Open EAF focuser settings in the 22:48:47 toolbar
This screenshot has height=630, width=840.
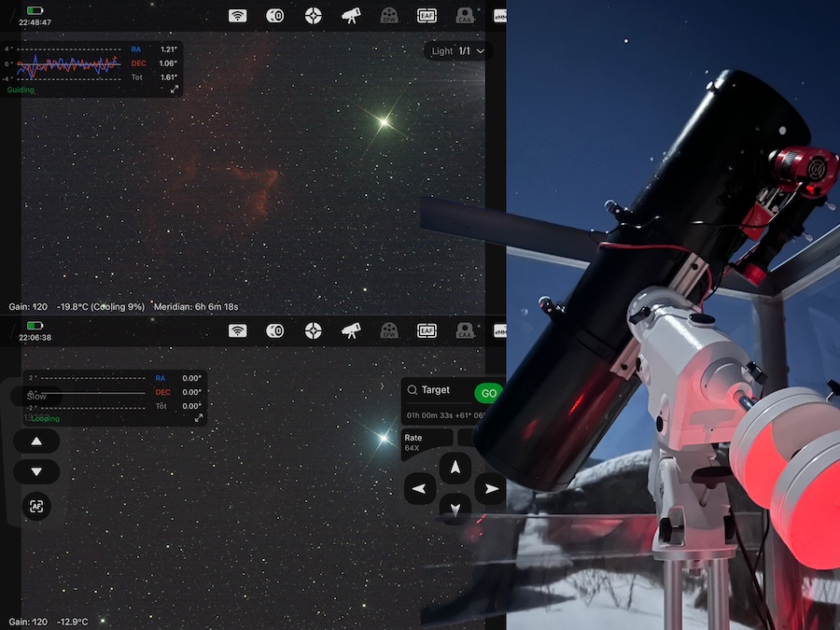coord(427,16)
